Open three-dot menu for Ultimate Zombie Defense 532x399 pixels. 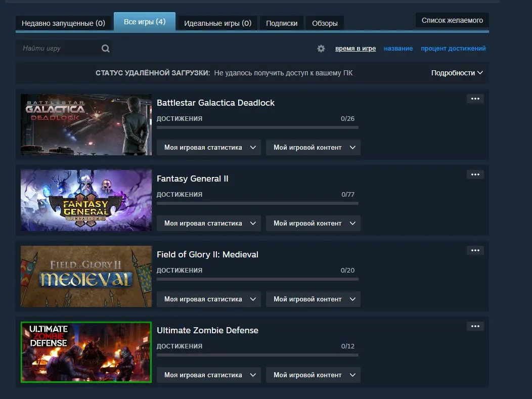pos(475,326)
